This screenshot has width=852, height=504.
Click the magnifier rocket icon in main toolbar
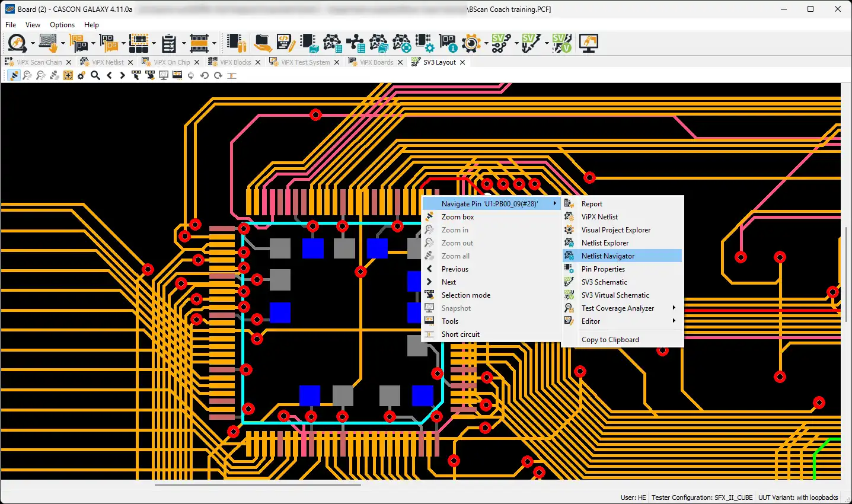(x=17, y=43)
